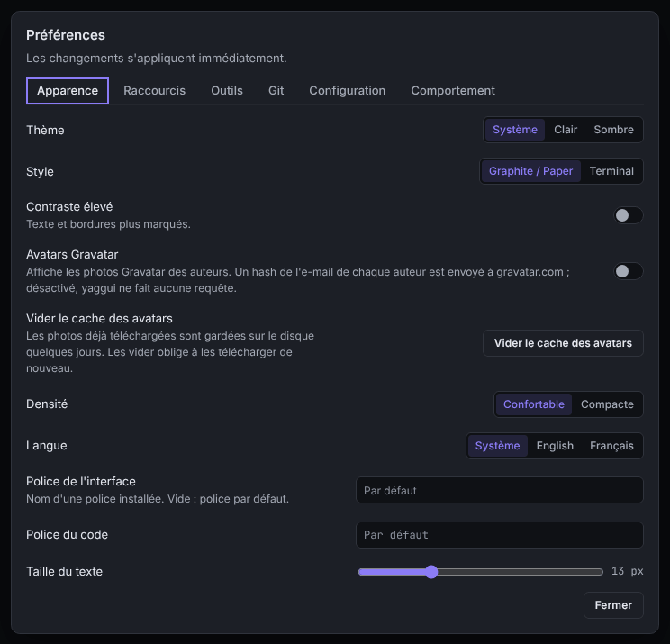Click the Vider le cache des avatars button
This screenshot has width=670, height=644.
pos(563,343)
